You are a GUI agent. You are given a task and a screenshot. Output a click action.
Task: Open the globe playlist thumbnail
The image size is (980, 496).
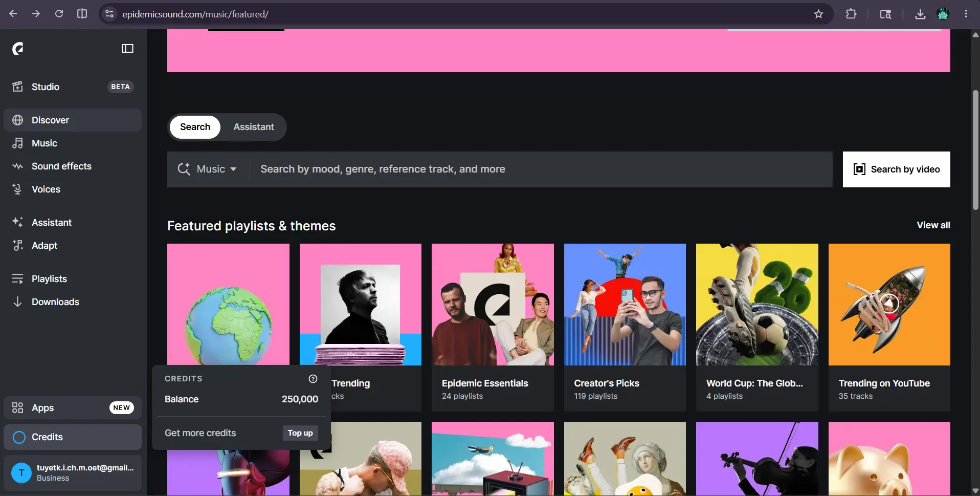click(x=228, y=305)
